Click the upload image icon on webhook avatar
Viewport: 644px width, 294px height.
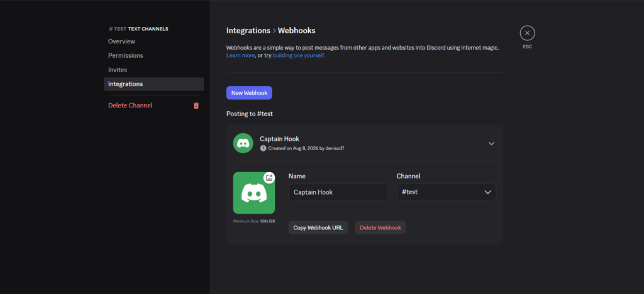tap(269, 178)
